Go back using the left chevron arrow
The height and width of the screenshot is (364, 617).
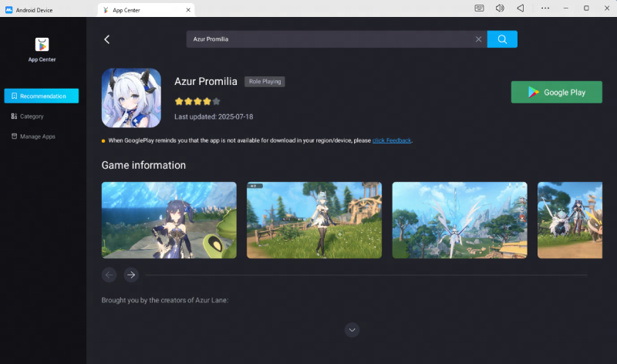pyautogui.click(x=107, y=39)
